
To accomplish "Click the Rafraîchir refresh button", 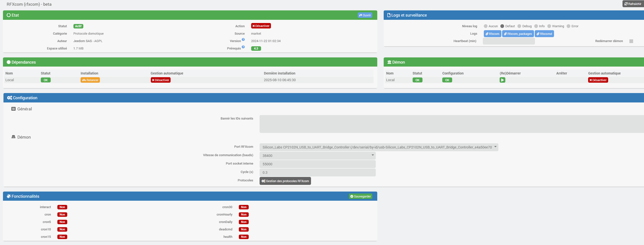I will tap(633, 4).
